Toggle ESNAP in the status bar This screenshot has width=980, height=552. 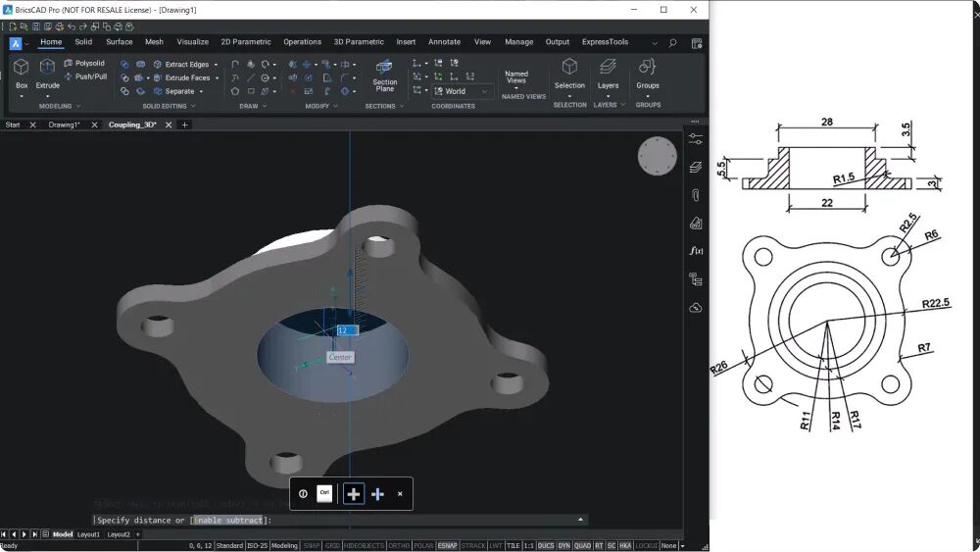point(447,546)
